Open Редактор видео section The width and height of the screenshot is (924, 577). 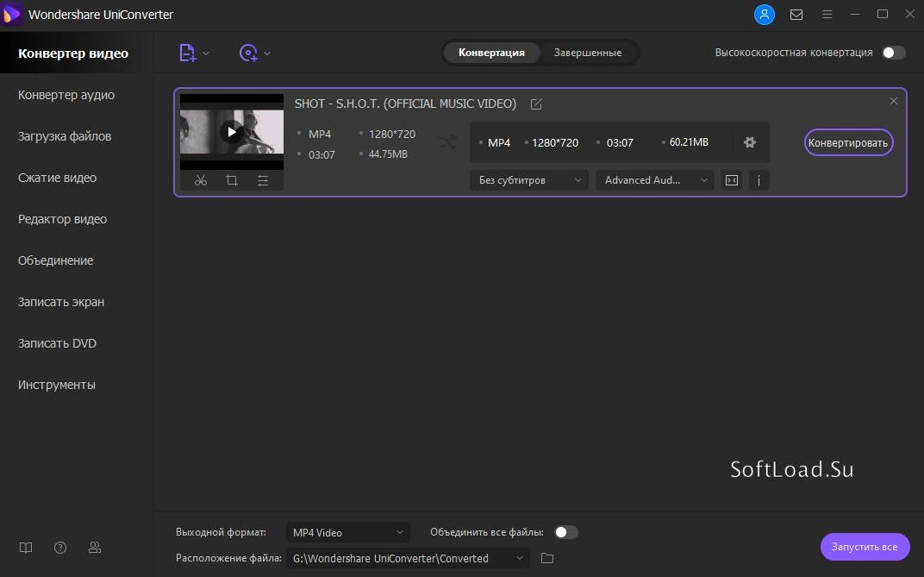pyautogui.click(x=62, y=219)
